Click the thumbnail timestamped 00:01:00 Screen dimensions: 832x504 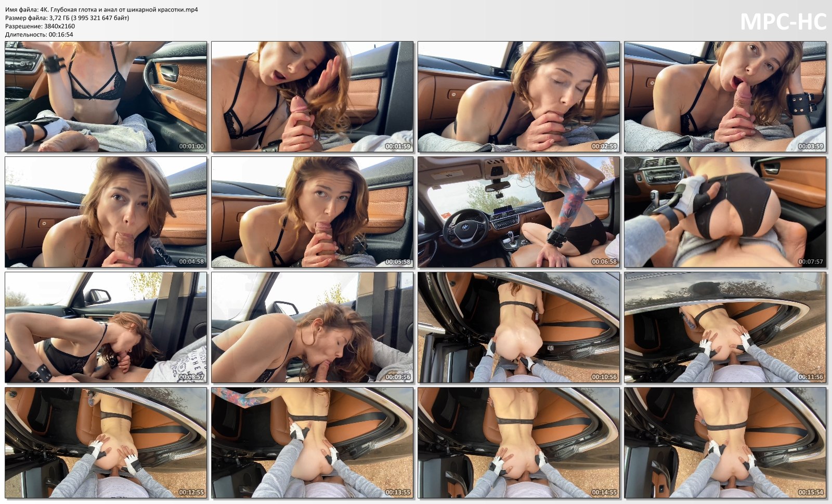pos(106,97)
